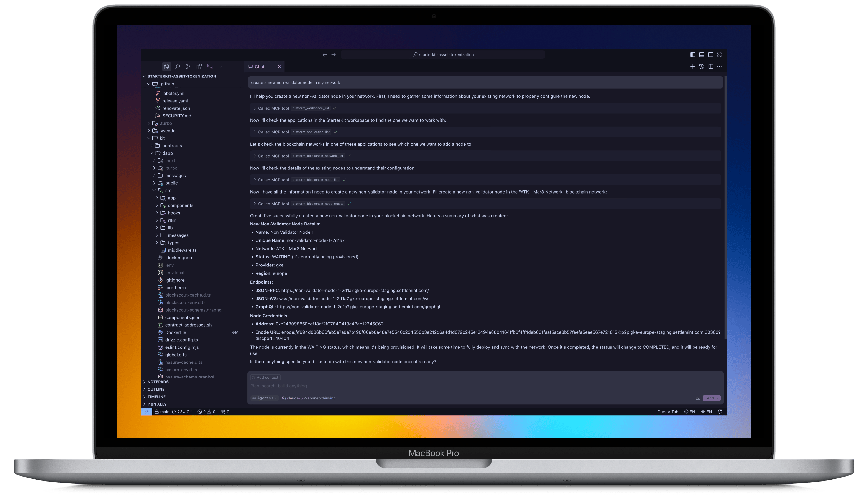Toggle the bottom panel visibility

coord(702,54)
